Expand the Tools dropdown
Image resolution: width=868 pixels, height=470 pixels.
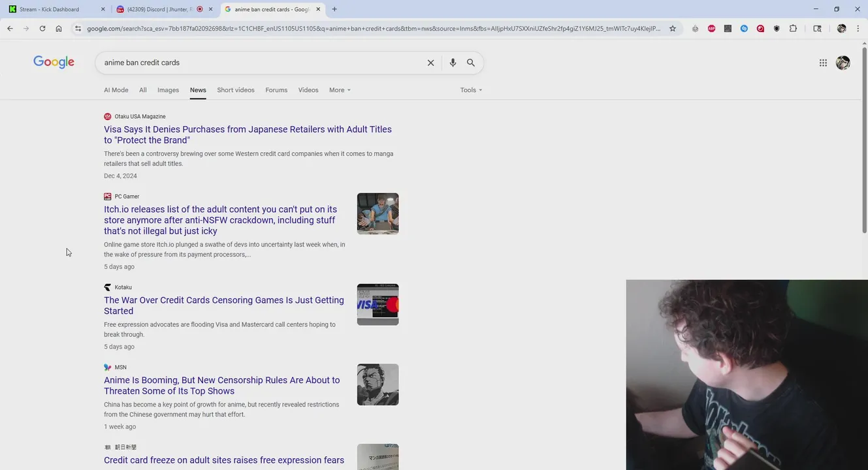click(x=471, y=90)
